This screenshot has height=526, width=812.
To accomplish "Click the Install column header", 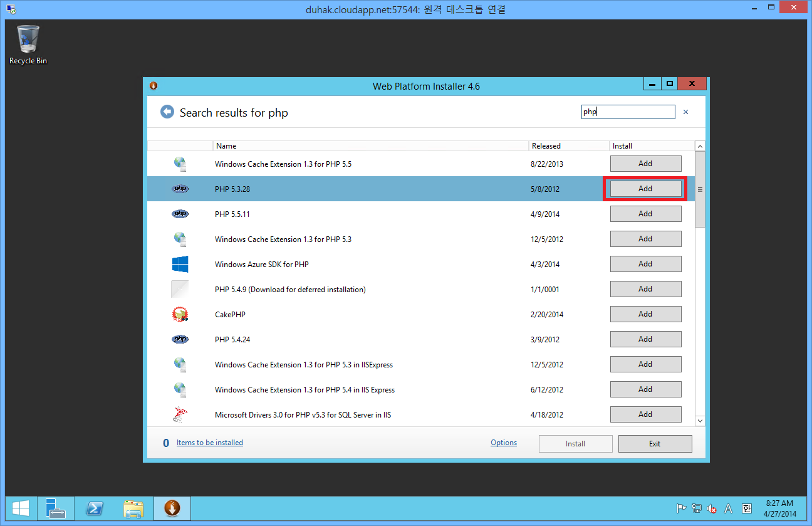I will click(652, 145).
